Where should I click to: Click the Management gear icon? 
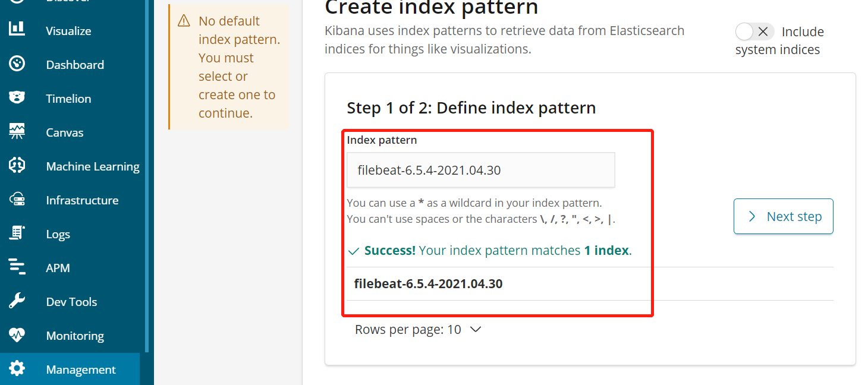[17, 368]
